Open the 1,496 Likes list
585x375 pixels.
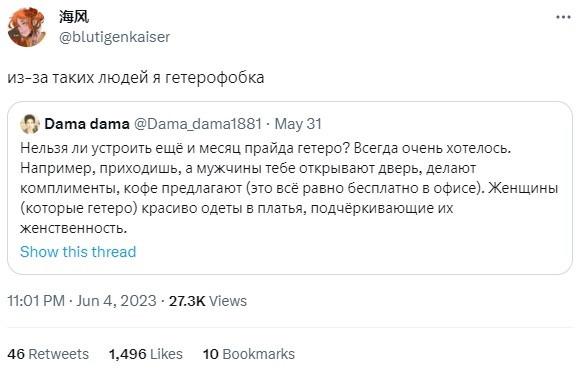[146, 354]
